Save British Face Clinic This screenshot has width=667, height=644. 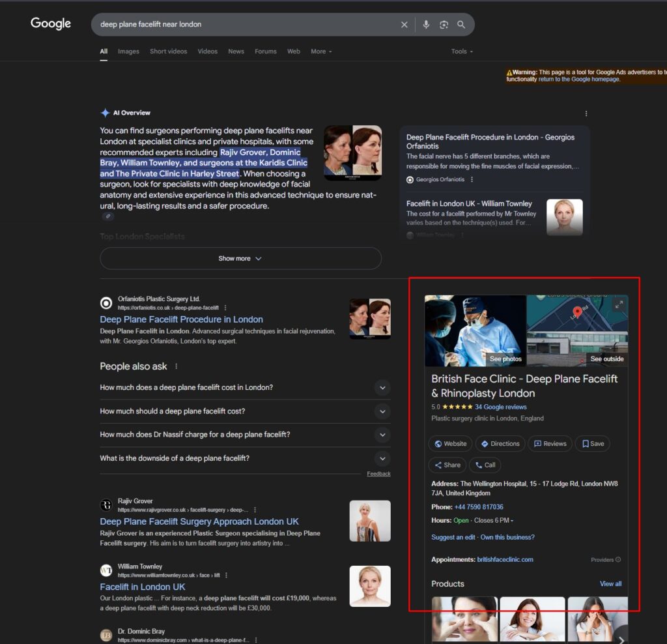tap(593, 443)
